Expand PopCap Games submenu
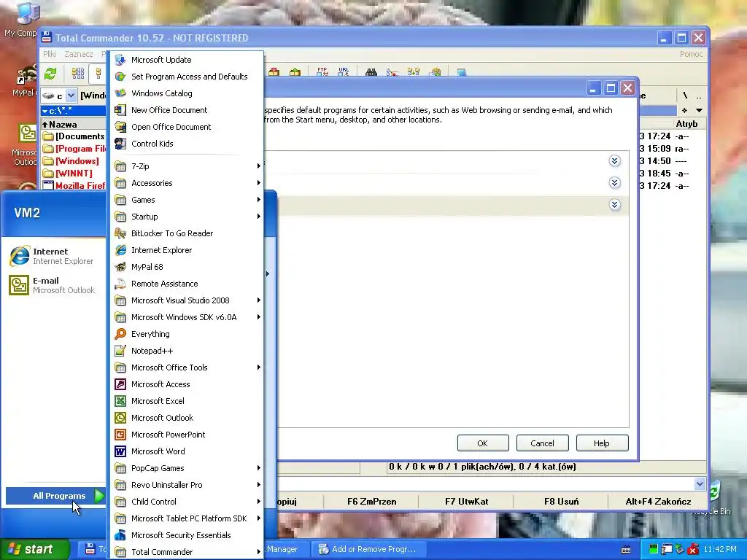The image size is (747, 560). tap(187, 468)
